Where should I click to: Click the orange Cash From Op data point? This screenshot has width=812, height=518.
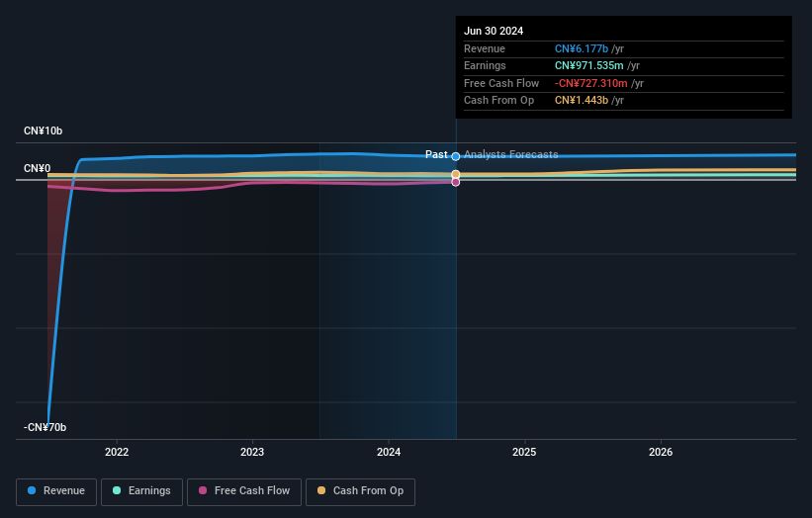[456, 174]
